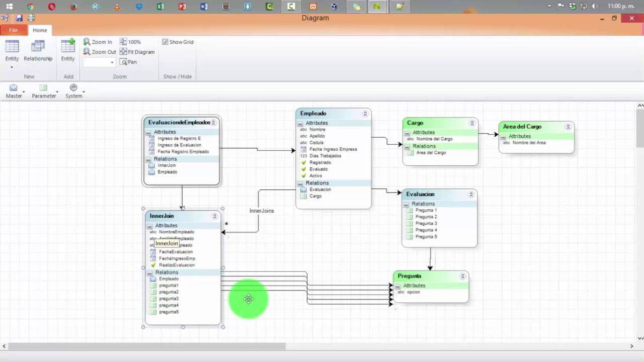The image size is (644, 362).
Task: Click the print icon in quick access bar
Action: pos(31,18)
